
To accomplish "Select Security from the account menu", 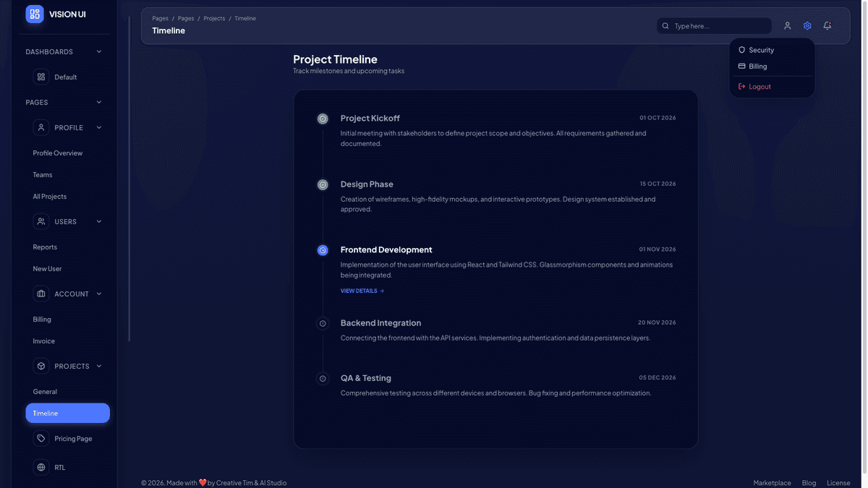I will tap(760, 50).
